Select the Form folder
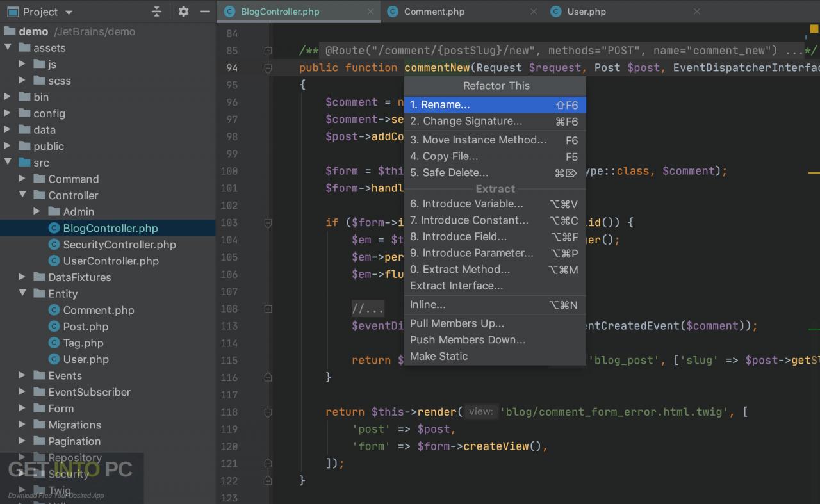This screenshot has width=820, height=504. coord(61,409)
